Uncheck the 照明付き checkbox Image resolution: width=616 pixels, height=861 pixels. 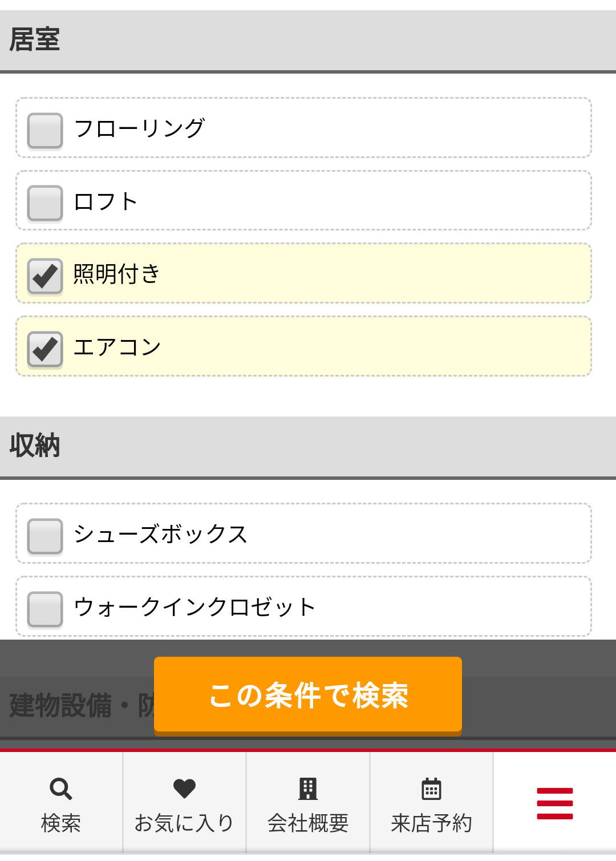pos(45,276)
